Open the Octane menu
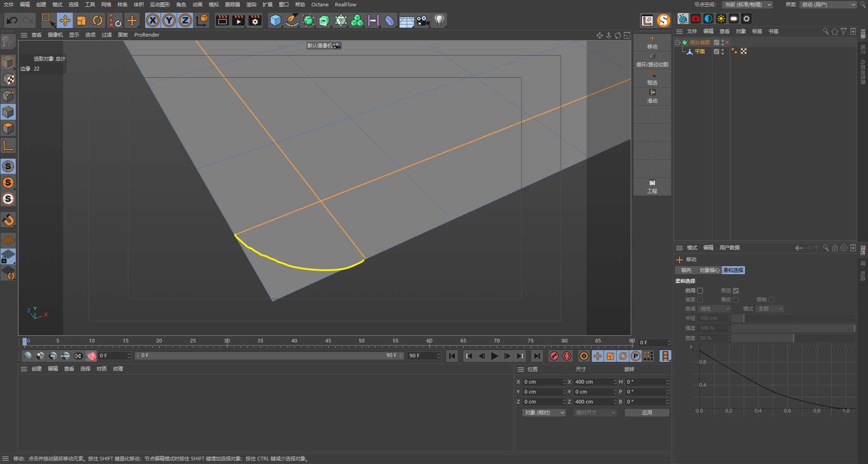Screen dimensions: 868x464 coord(320,5)
